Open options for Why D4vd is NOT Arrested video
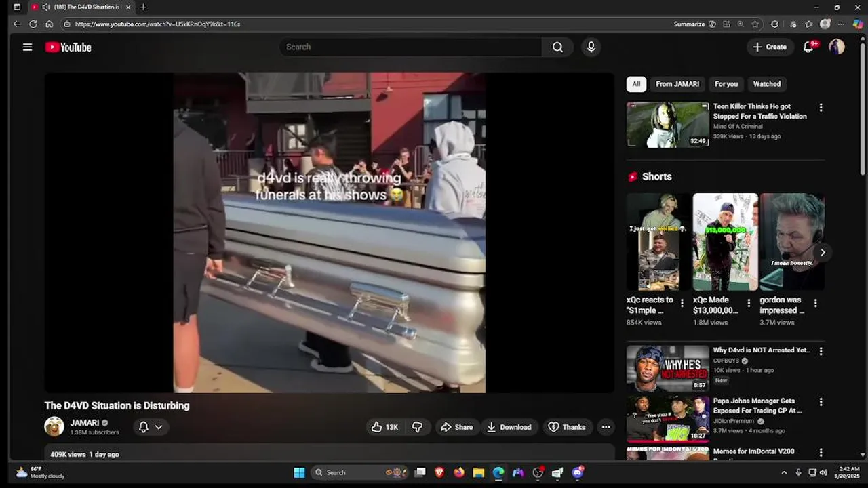Screen dimensions: 868x488 click(821, 352)
